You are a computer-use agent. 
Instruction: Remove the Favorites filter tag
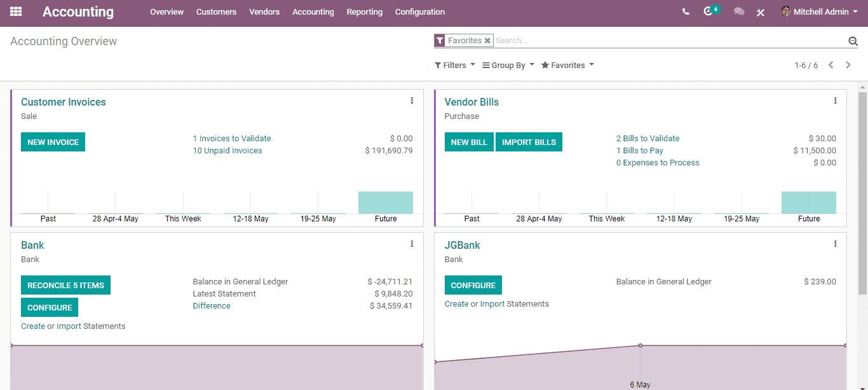(487, 40)
